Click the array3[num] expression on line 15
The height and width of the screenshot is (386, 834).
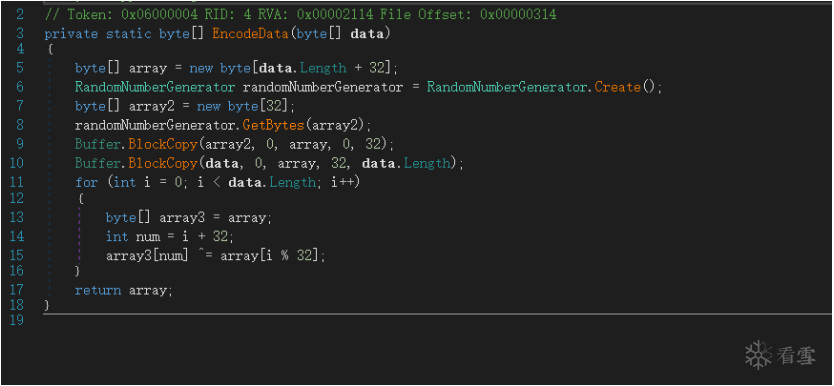coord(147,255)
